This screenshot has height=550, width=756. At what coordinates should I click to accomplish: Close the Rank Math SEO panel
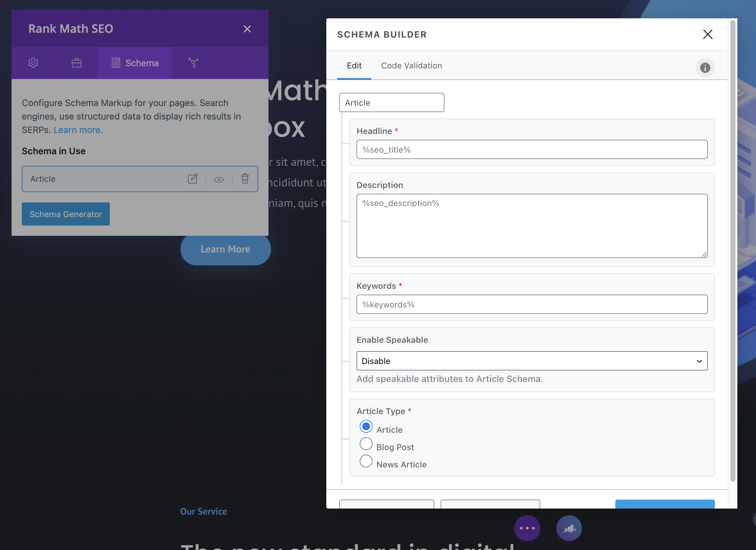point(247,29)
